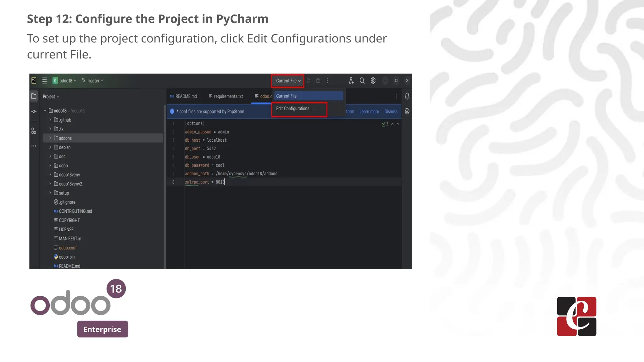
Task: Click the xmlrpc_port = 8018 line
Action: click(x=205, y=182)
